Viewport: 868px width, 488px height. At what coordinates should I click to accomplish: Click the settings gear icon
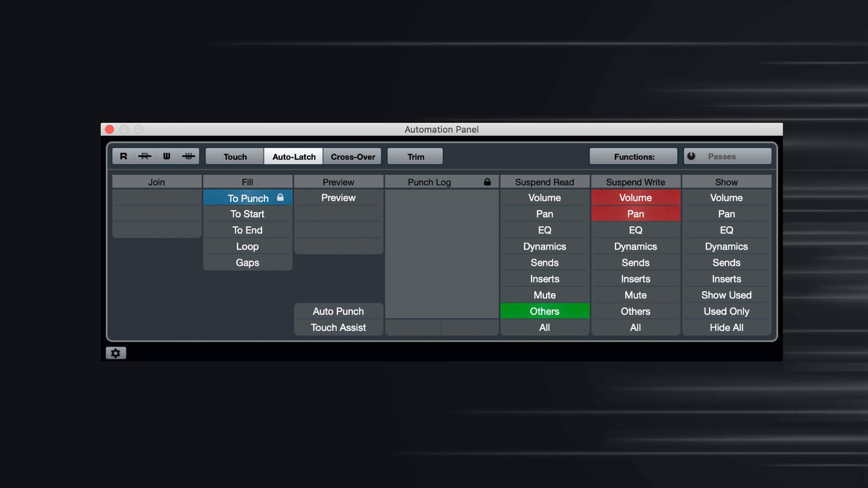115,352
